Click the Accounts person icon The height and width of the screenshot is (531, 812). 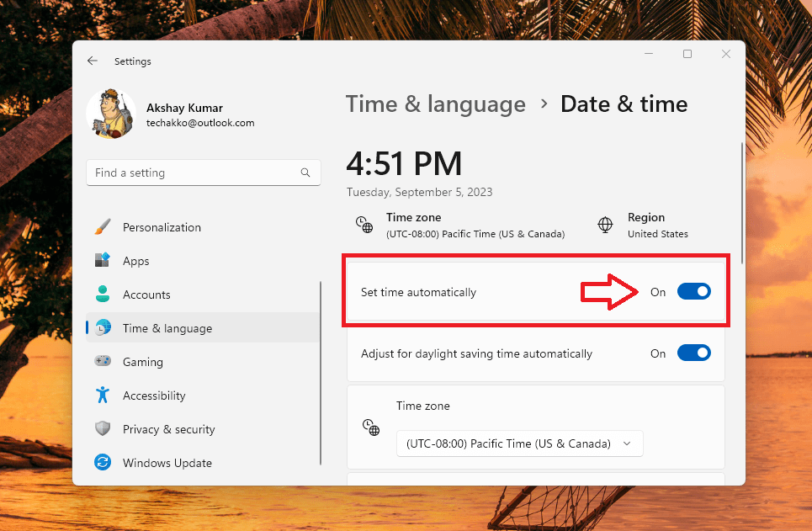(x=103, y=295)
